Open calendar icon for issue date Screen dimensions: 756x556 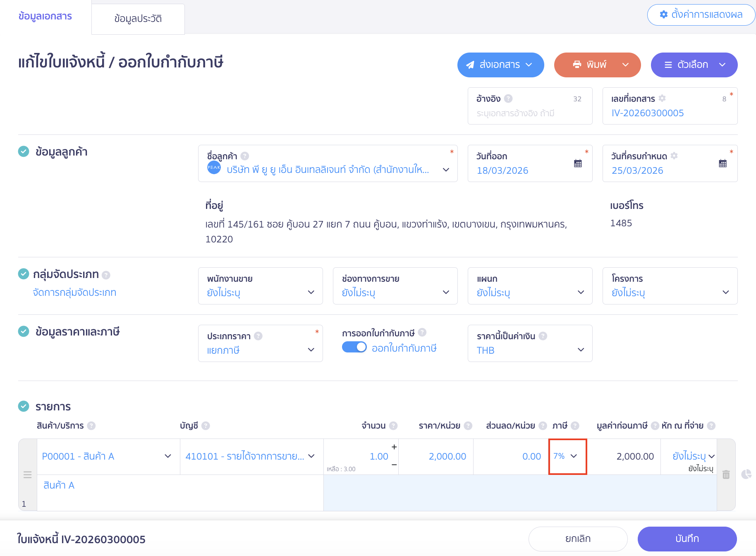[x=578, y=163]
